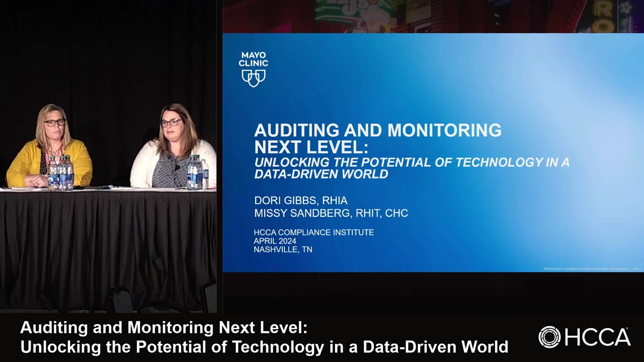Click the Mayo Clinic shield logo
This screenshot has height=362, width=644.
pyautogui.click(x=253, y=78)
